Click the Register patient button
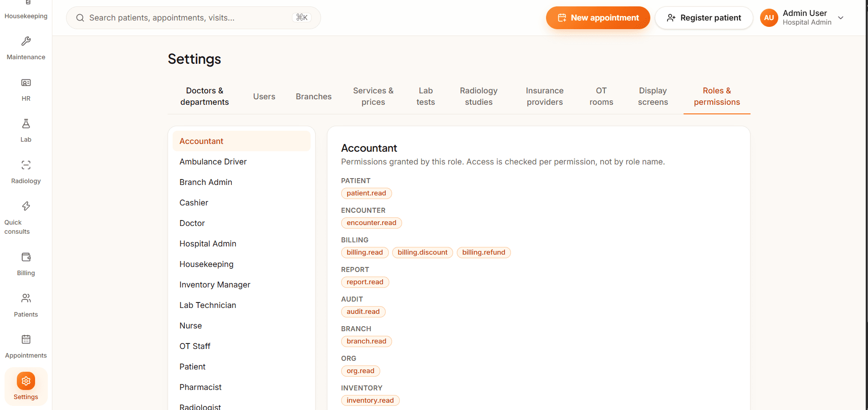This screenshot has width=868, height=410. [x=704, y=18]
